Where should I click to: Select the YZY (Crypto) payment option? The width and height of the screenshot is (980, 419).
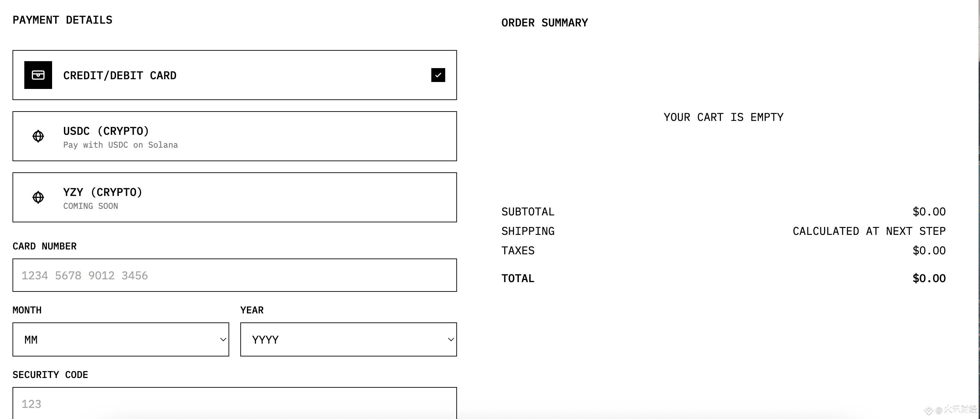[235, 197]
